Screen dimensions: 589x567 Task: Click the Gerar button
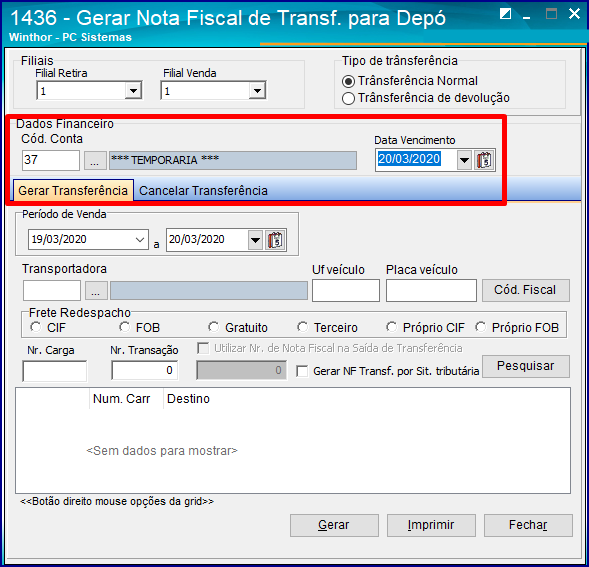click(x=334, y=525)
